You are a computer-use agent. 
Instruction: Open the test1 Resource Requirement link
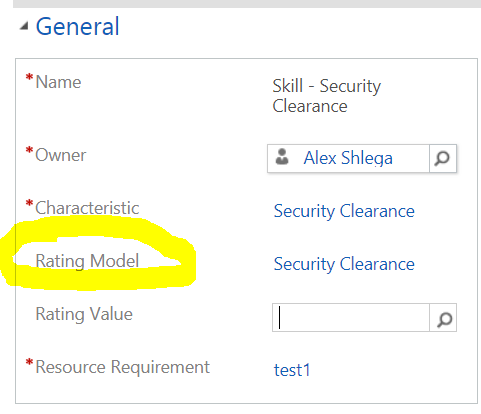292,370
